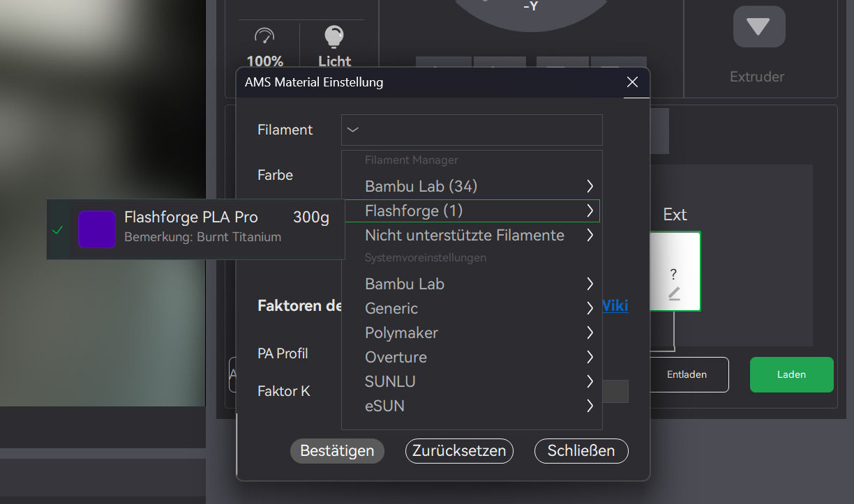Screen dimensions: 854x504
Task: Click the extruder down arrow icon
Action: (x=759, y=26)
